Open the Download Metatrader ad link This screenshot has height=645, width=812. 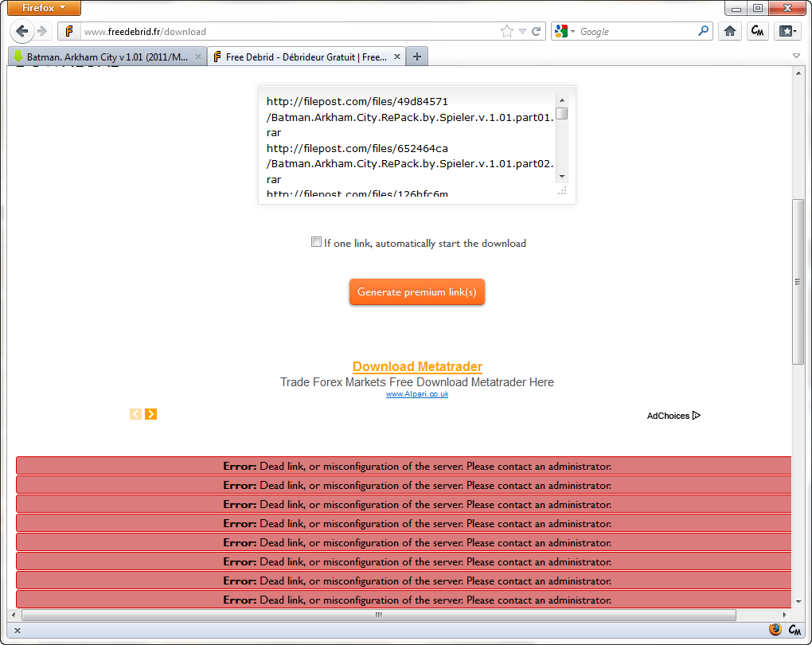417,366
